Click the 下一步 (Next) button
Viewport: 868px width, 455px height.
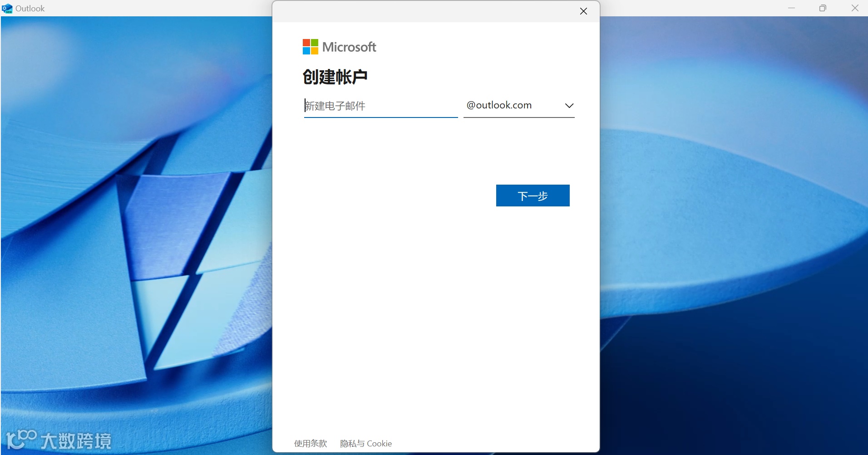[533, 196]
